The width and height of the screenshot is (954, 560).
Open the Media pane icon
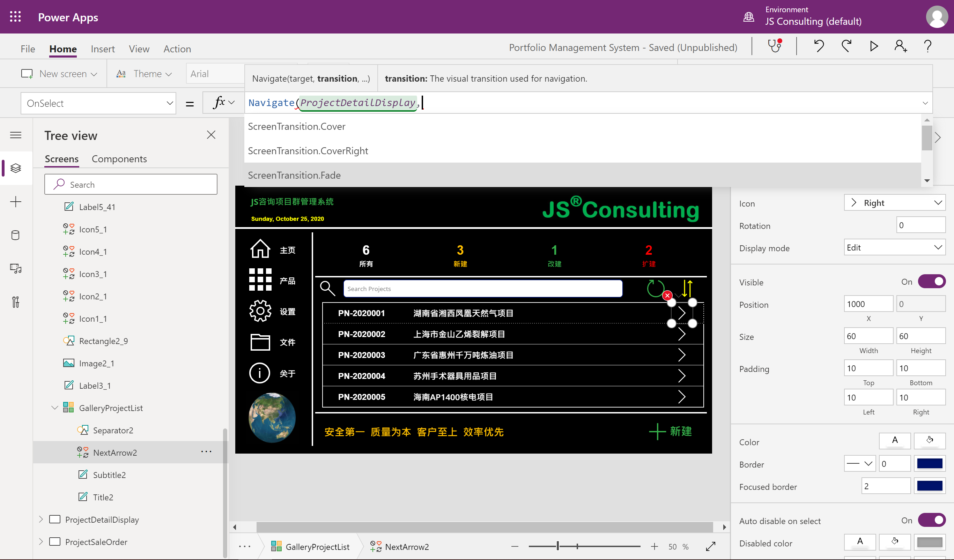coord(15,269)
